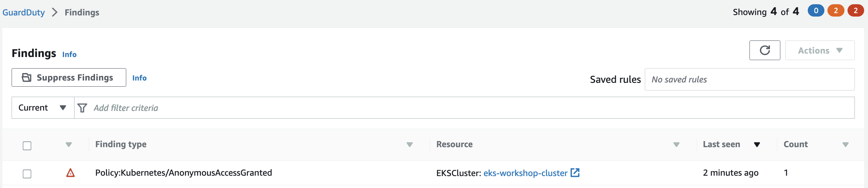
Task: Toggle the select-all findings checkbox
Action: (27, 146)
